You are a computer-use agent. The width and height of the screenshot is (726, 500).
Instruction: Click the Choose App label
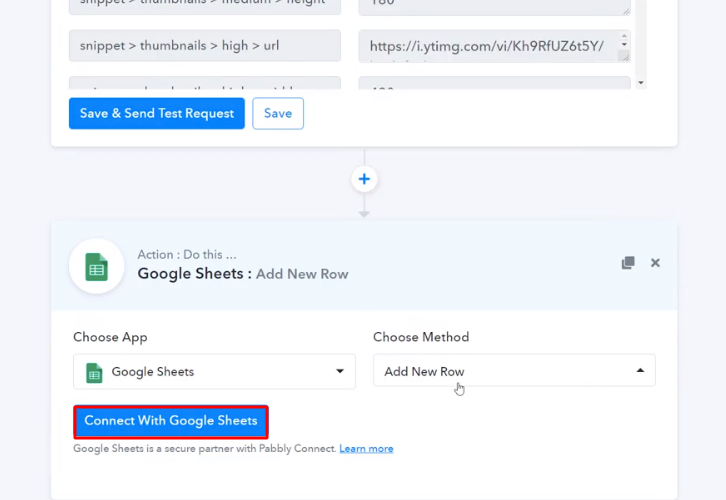point(110,338)
